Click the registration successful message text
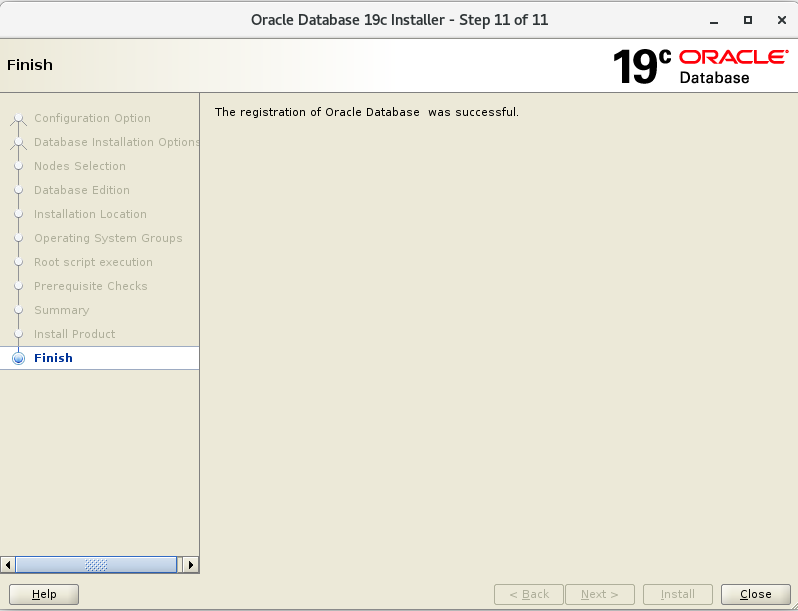The height and width of the screenshot is (611, 798). tap(366, 112)
